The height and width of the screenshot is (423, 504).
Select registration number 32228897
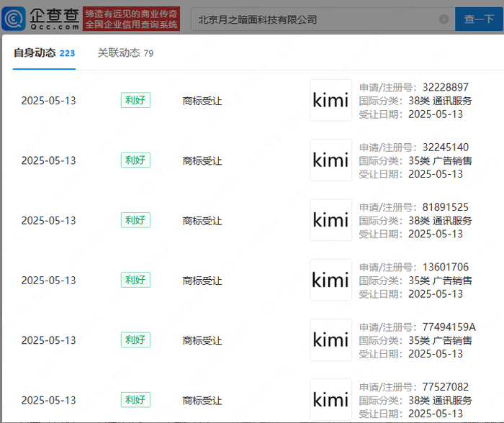pos(445,87)
